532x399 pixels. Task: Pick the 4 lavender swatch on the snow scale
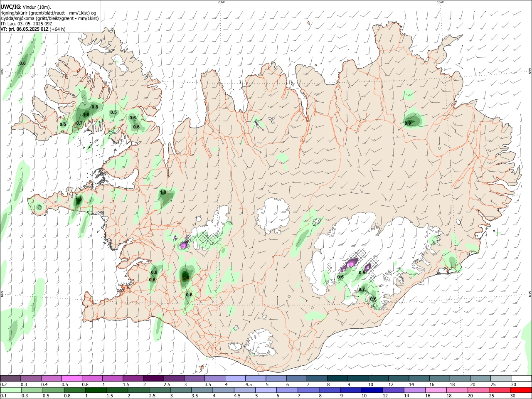tap(235, 378)
